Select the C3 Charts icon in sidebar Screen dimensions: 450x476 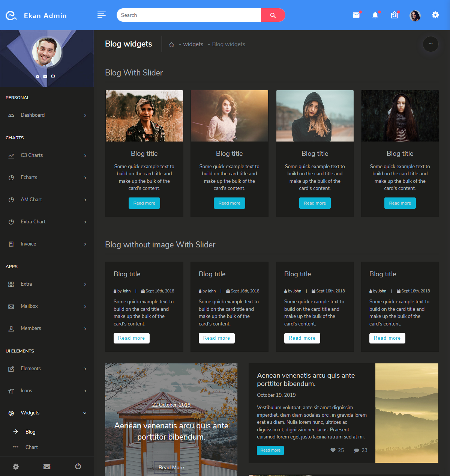[11, 155]
